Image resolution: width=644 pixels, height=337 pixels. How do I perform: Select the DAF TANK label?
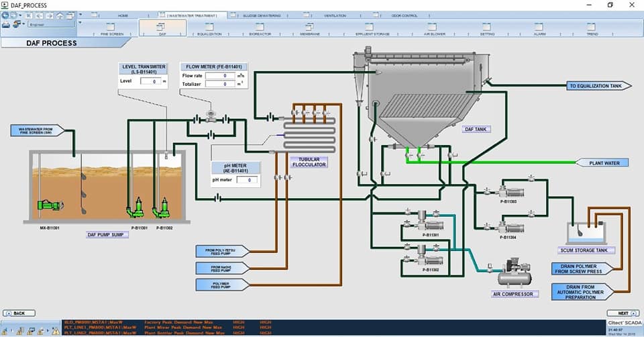click(x=476, y=129)
